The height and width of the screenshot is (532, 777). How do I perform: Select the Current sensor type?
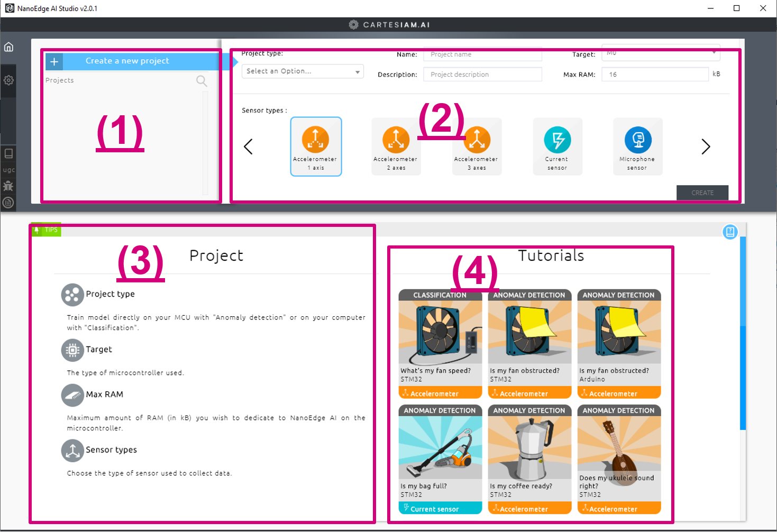(x=557, y=146)
